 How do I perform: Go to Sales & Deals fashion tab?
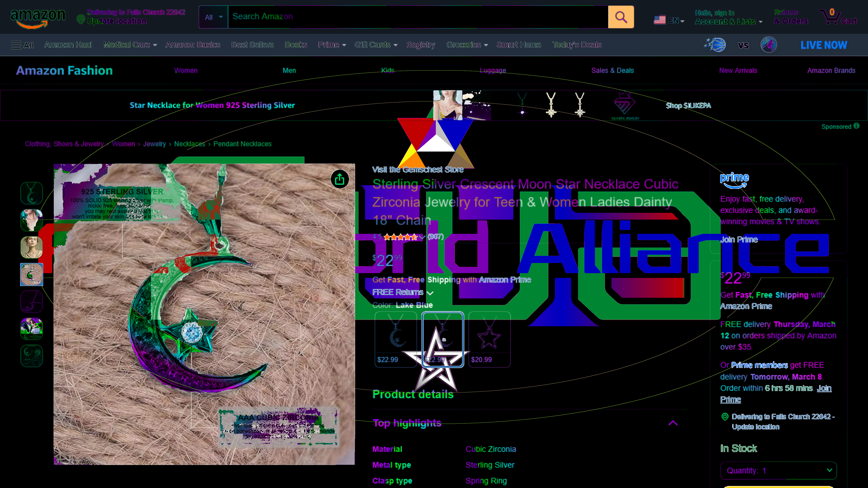point(612,70)
